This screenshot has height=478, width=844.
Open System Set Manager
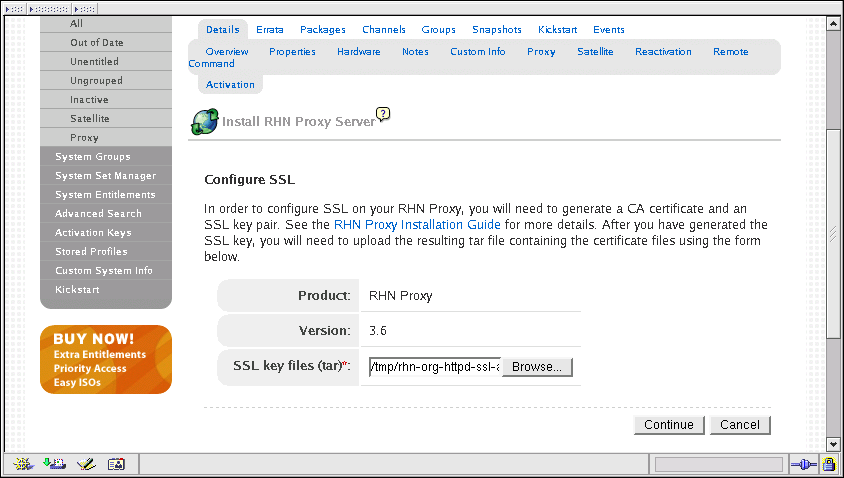point(106,175)
